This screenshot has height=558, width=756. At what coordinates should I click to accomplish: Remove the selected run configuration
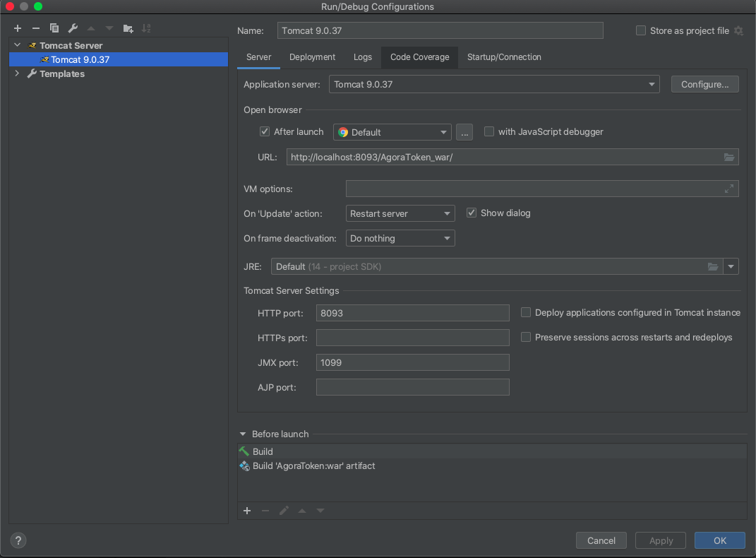(x=36, y=28)
